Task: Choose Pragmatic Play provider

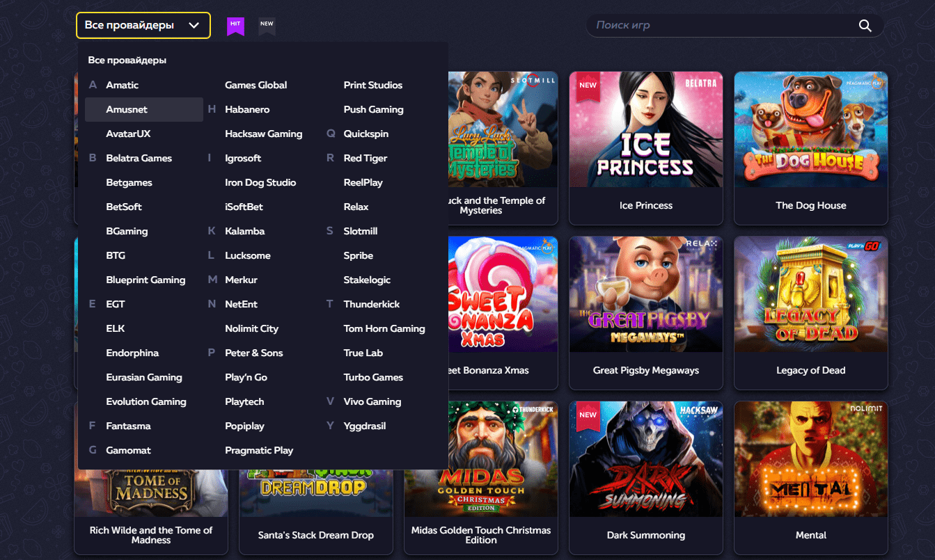Action: tap(259, 450)
